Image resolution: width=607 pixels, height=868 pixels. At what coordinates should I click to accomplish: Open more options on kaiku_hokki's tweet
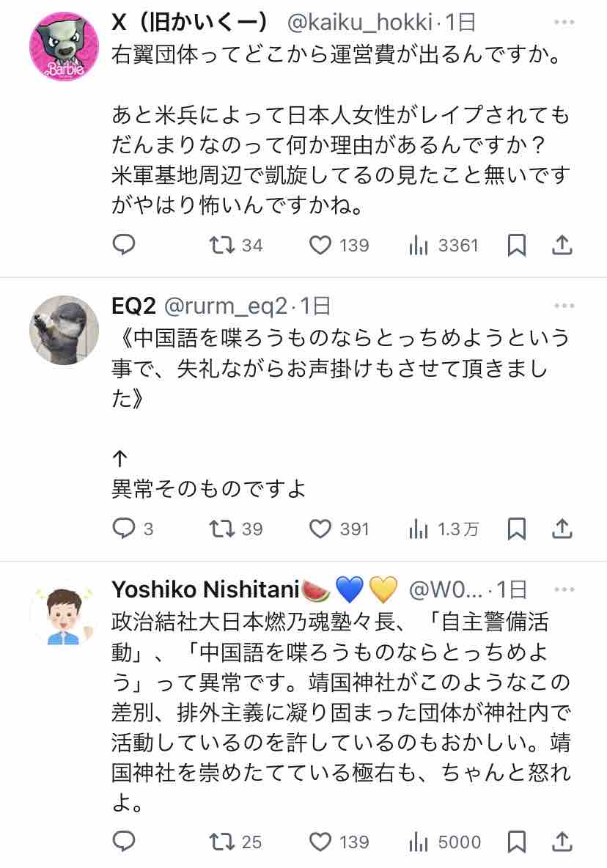tap(564, 23)
